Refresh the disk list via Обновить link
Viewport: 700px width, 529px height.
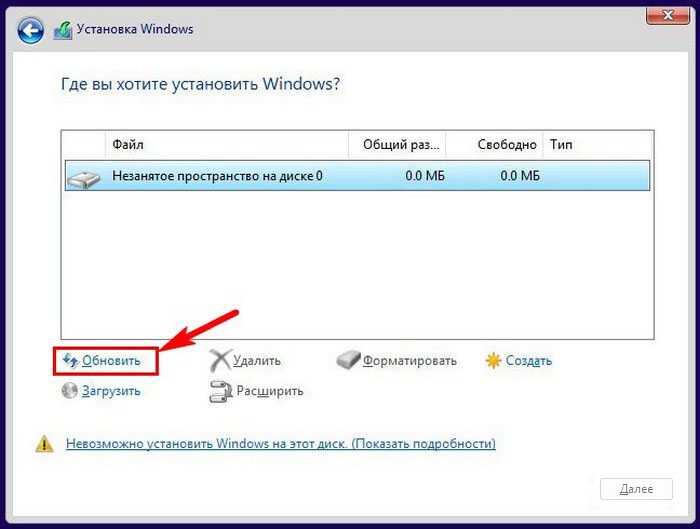tap(111, 361)
